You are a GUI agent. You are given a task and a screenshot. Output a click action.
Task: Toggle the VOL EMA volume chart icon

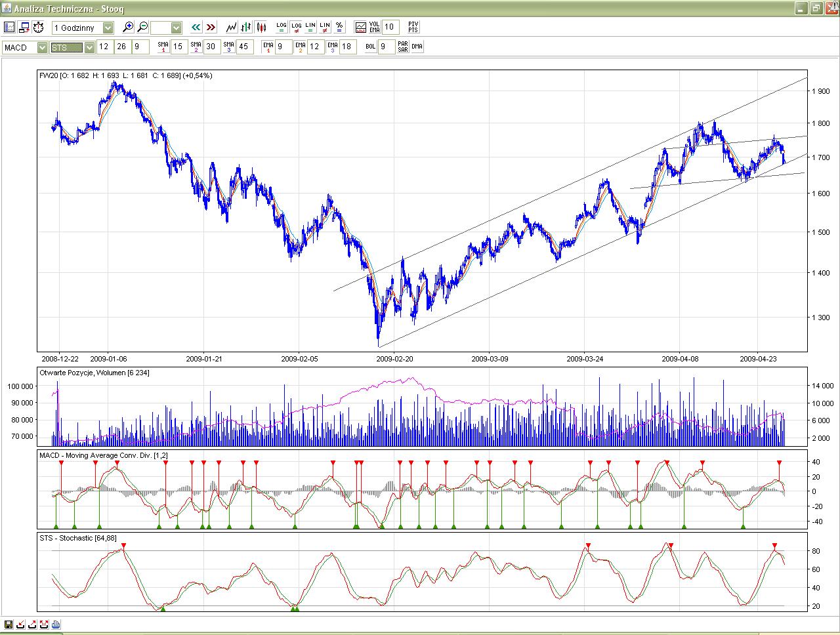point(360,27)
